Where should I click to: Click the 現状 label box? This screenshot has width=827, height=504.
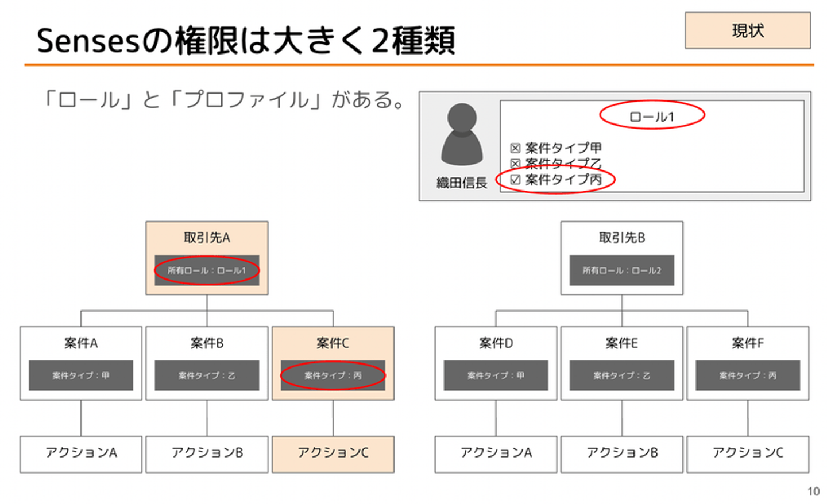[748, 30]
